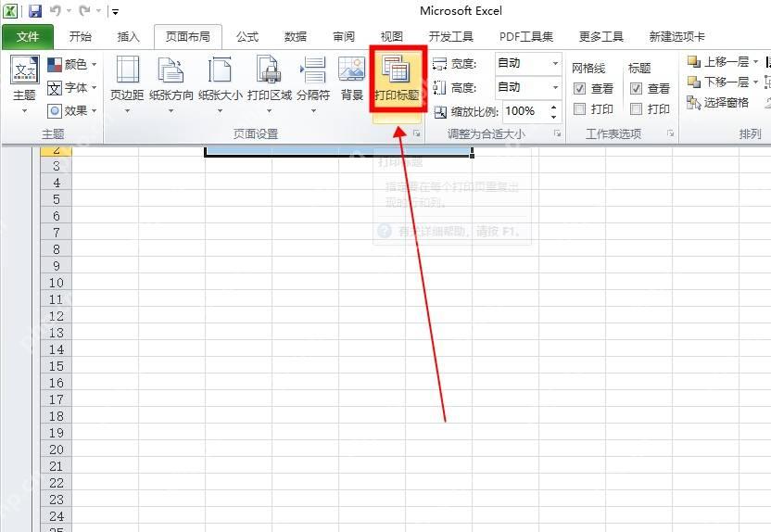This screenshot has height=532, width=771.
Task: Open Send Backward dropdown arrow
Action: (x=756, y=82)
